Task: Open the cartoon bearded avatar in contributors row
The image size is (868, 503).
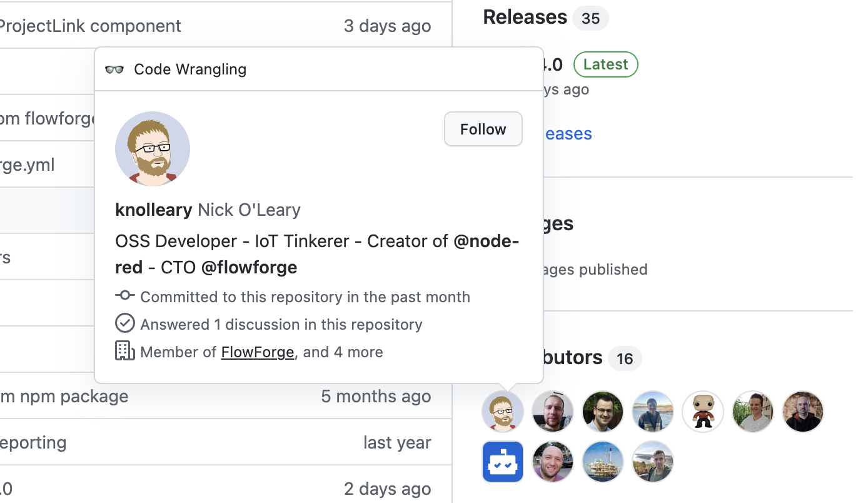Action: click(x=503, y=412)
